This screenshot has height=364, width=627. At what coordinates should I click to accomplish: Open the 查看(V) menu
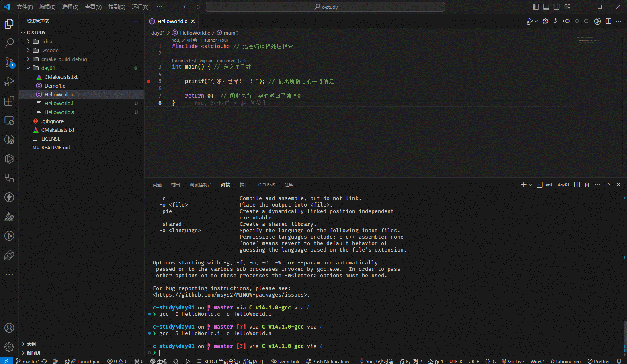93,7
